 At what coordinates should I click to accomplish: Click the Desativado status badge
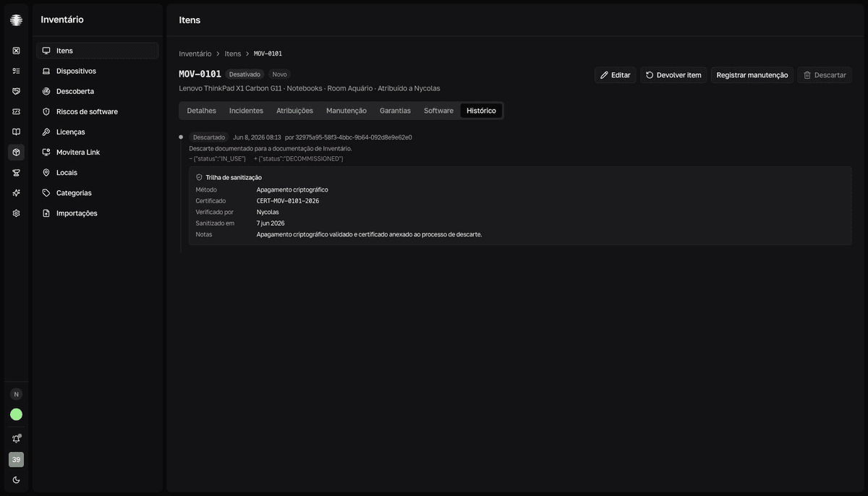(x=244, y=74)
